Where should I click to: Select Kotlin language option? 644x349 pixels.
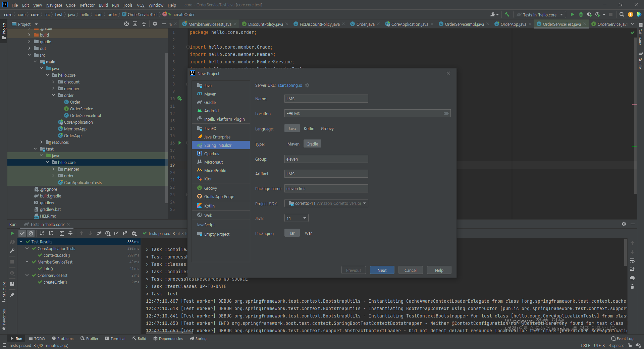[x=309, y=128]
